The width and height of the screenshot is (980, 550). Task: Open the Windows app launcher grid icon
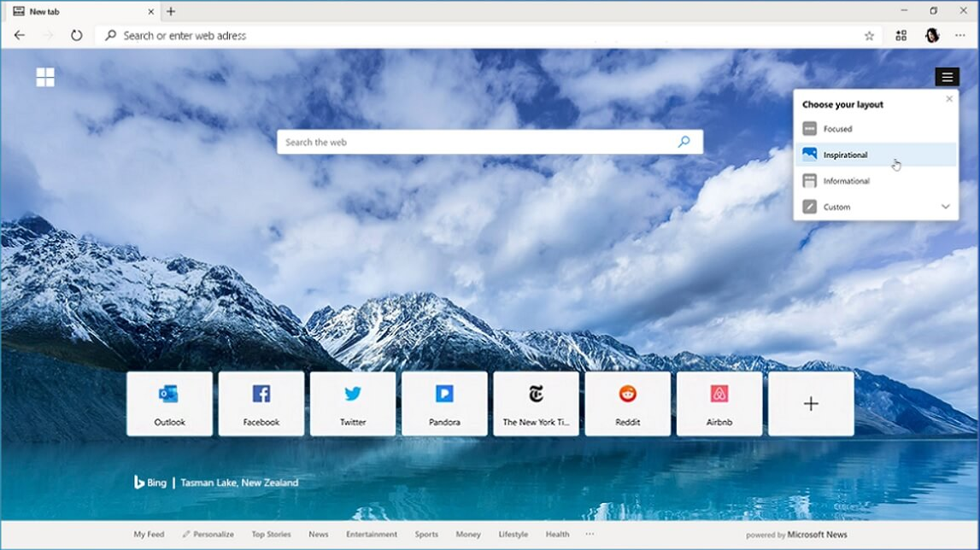click(x=45, y=78)
